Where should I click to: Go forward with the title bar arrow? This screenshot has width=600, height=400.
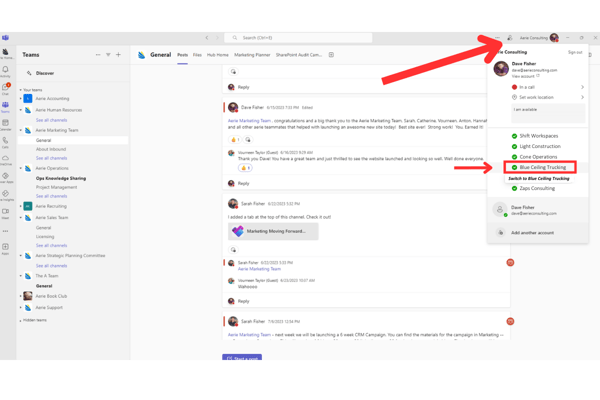click(217, 38)
